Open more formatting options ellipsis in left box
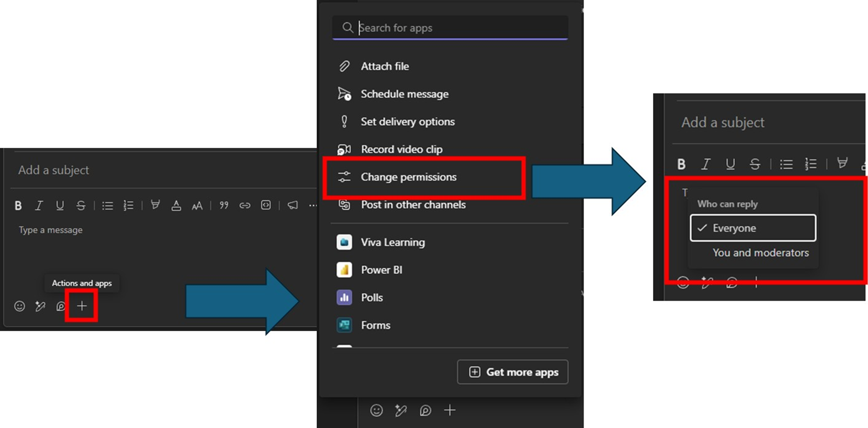 point(313,205)
